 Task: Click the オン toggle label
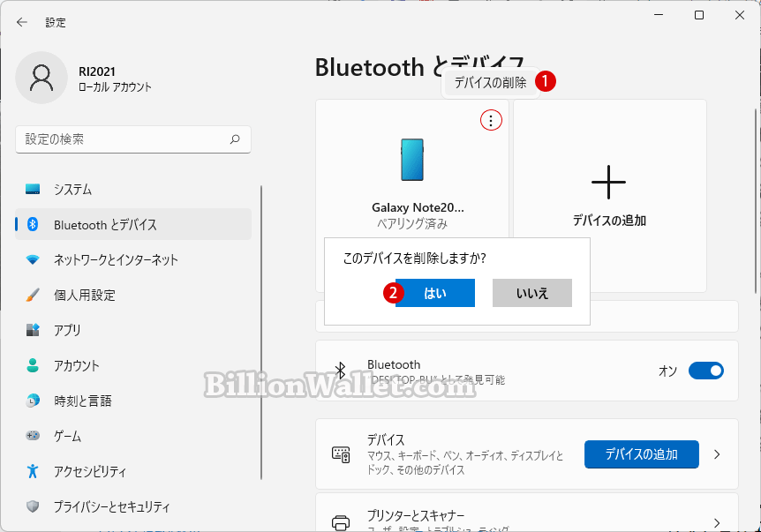point(667,371)
